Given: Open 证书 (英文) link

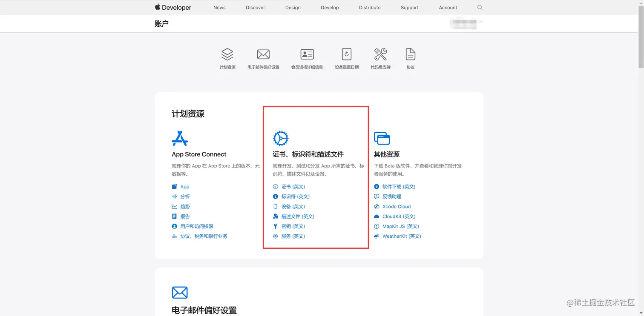Looking at the screenshot, I should [x=293, y=187].
